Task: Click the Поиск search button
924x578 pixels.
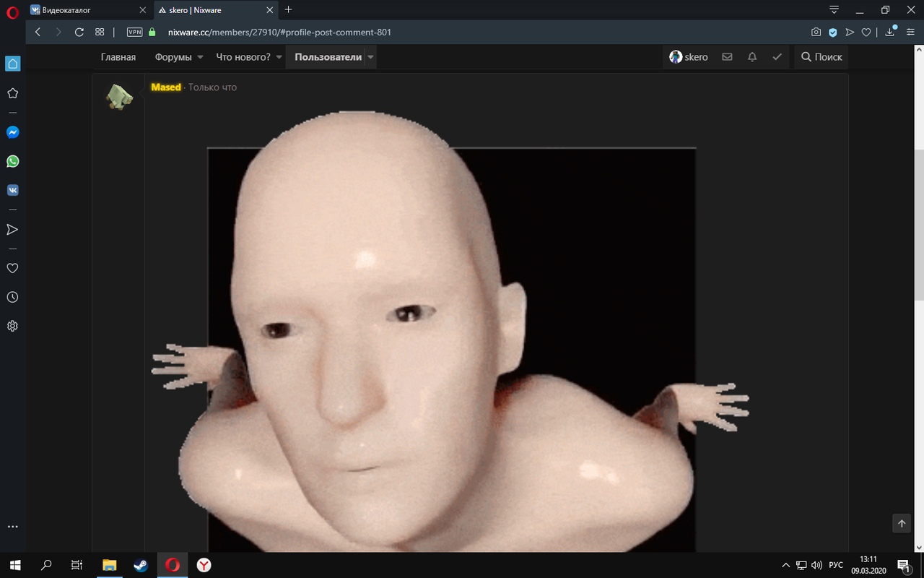Action: (821, 57)
